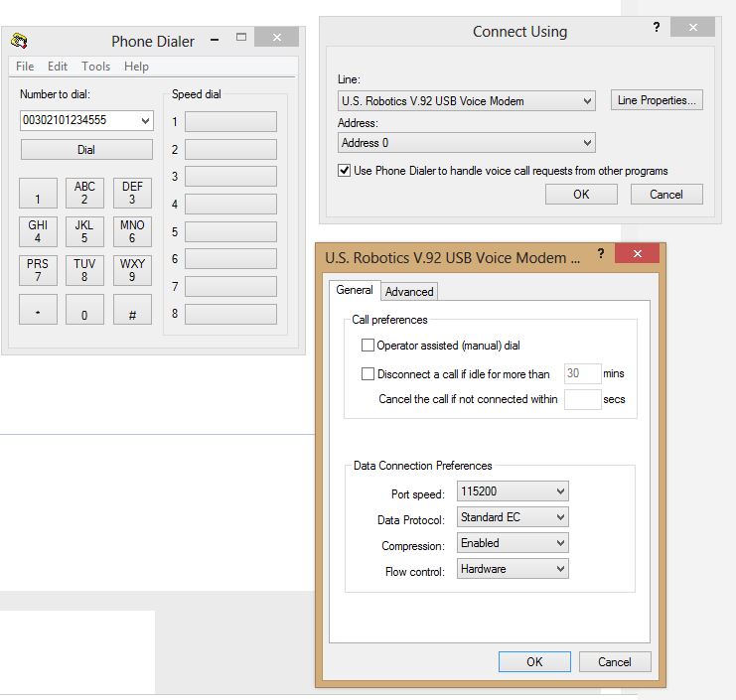Open the Port speed dropdown
The image size is (736, 700).
pyautogui.click(x=513, y=491)
